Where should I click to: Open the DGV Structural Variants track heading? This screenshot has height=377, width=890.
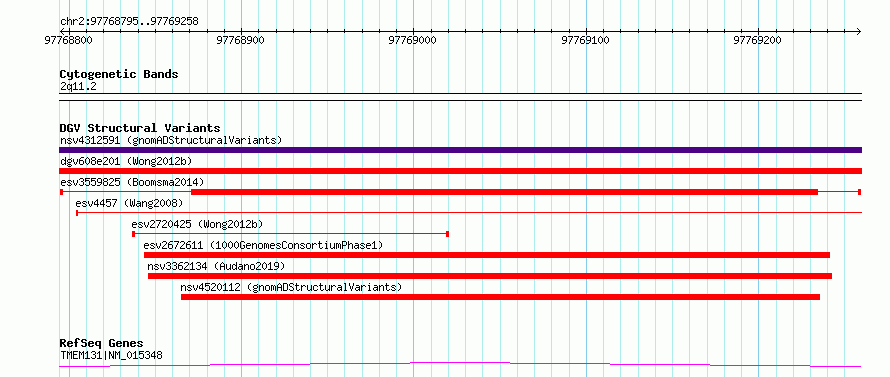pos(140,128)
